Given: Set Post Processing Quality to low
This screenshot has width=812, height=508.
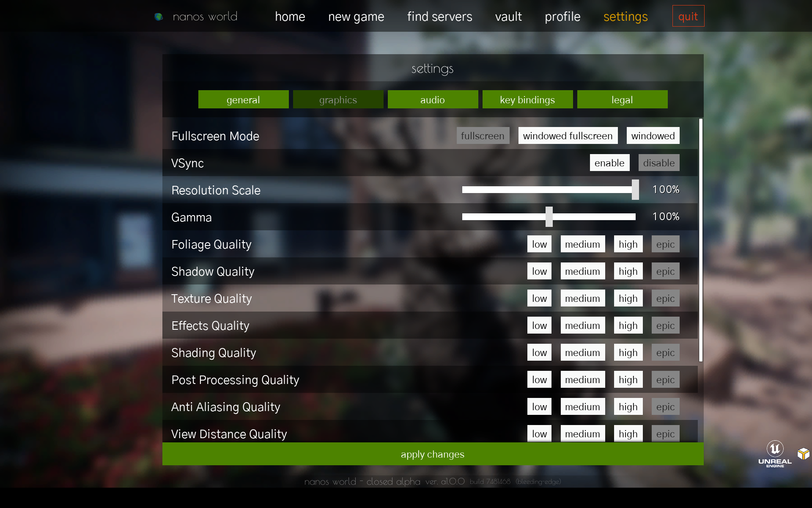Looking at the screenshot, I should [x=539, y=379].
